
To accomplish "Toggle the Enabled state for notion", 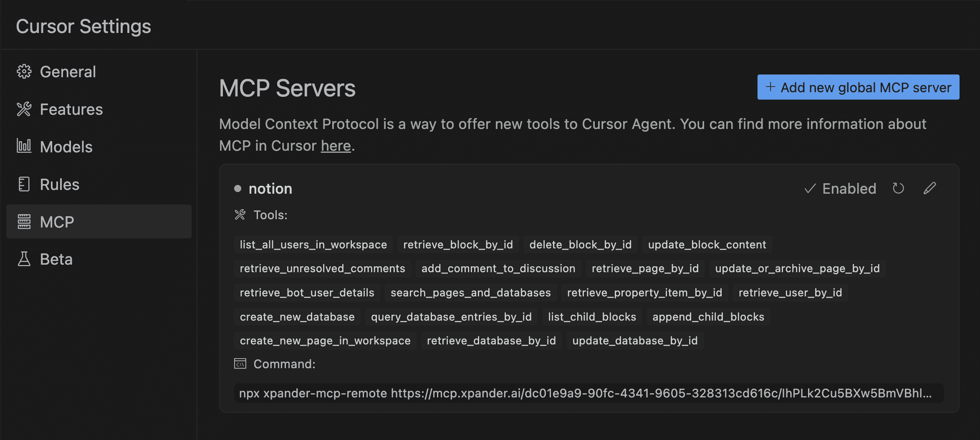I will point(840,189).
